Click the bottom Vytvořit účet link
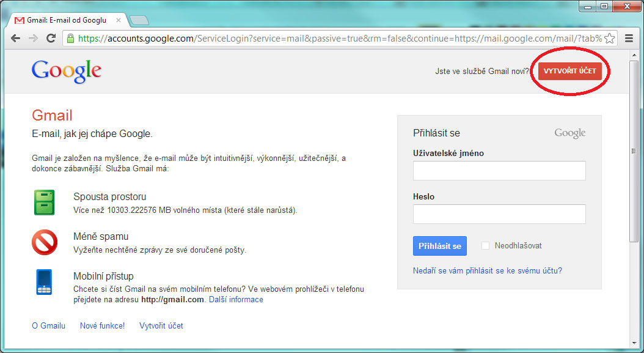This screenshot has height=353, width=644. [161, 326]
